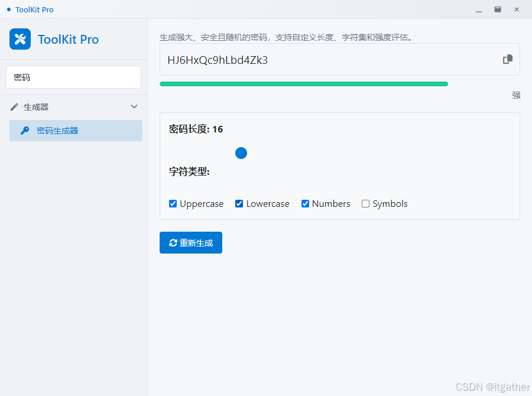Click the key icon for 密码生成器
The height and width of the screenshot is (396, 532).
click(x=25, y=131)
